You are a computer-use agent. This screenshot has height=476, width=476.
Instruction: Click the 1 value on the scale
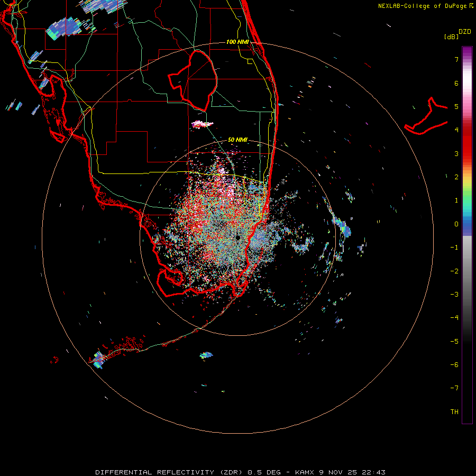click(x=456, y=200)
